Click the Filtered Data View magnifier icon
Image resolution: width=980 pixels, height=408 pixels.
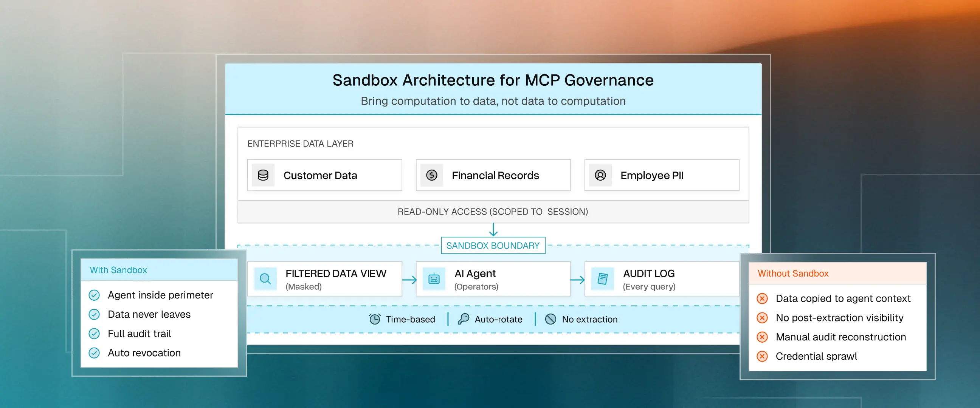coord(265,279)
